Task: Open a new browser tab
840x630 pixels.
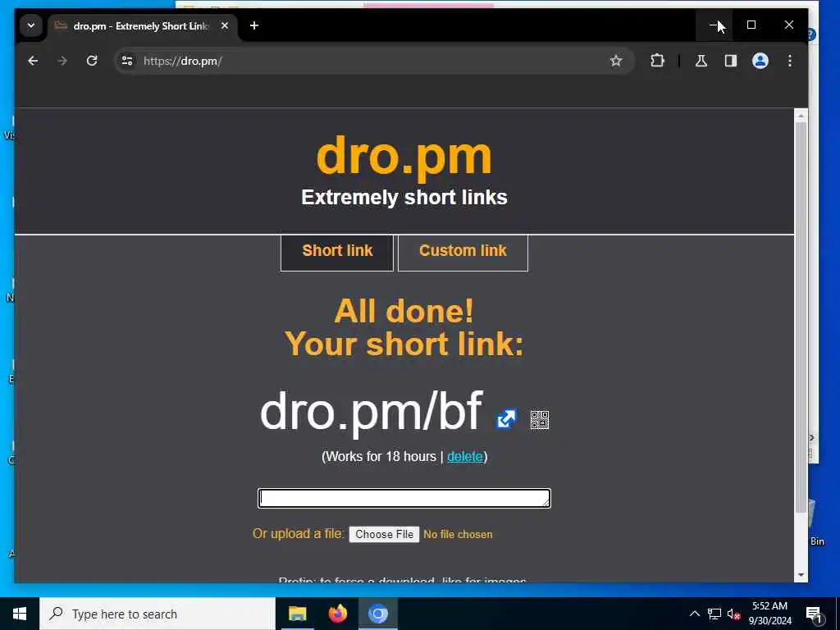Action: 254,25
